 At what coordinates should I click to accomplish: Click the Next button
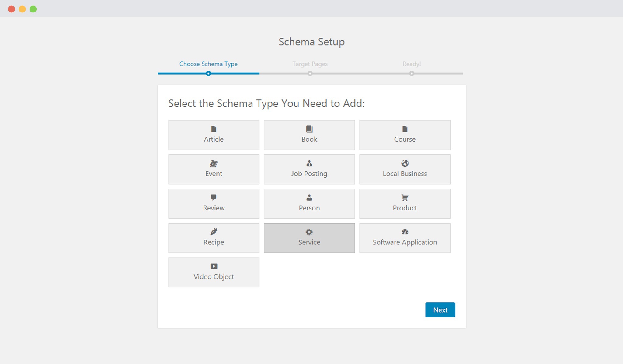(440, 310)
